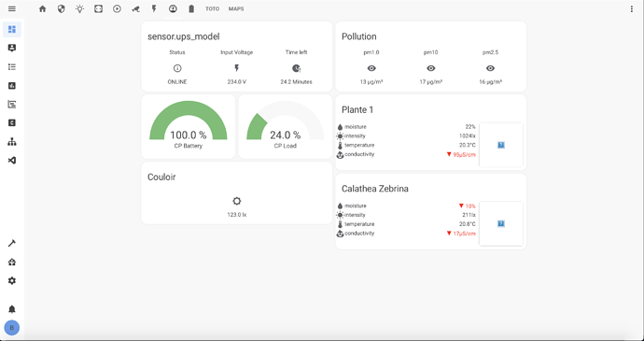Viewport: 644px width, 341px height.
Task: Switch to the MAPS tab
Action: click(236, 8)
